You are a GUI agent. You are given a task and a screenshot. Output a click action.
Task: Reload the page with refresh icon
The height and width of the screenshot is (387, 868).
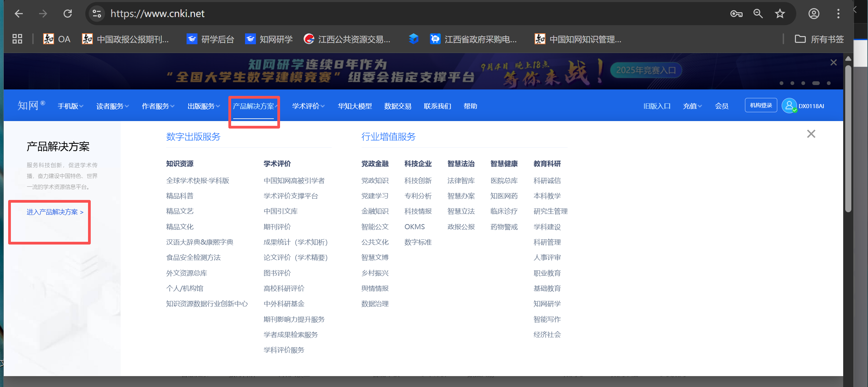68,14
